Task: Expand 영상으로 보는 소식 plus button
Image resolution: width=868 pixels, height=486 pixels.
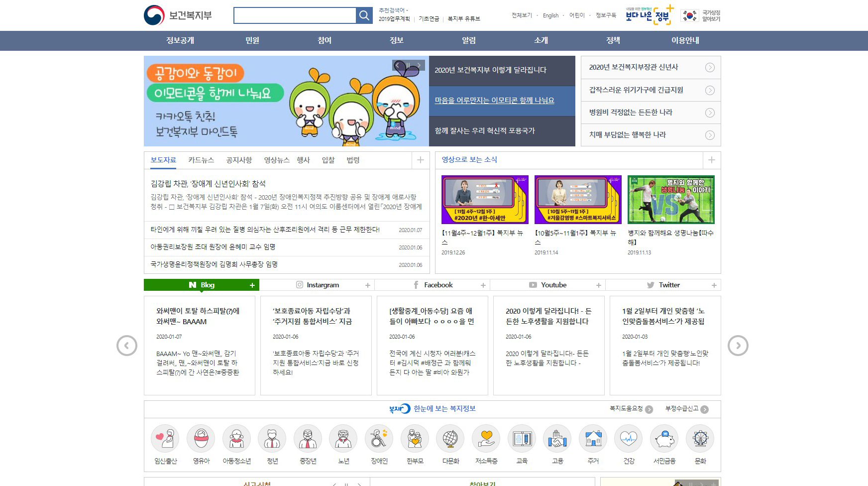Action: coord(712,160)
